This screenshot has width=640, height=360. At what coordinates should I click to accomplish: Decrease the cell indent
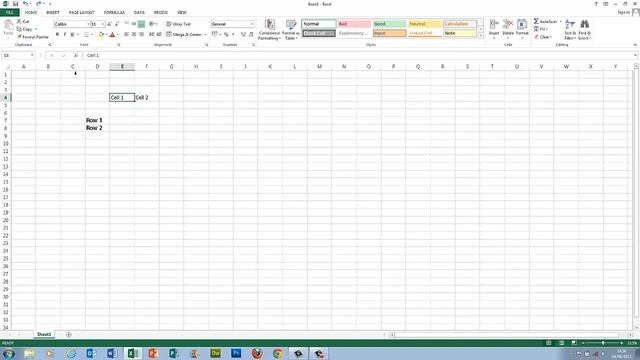tap(152, 35)
